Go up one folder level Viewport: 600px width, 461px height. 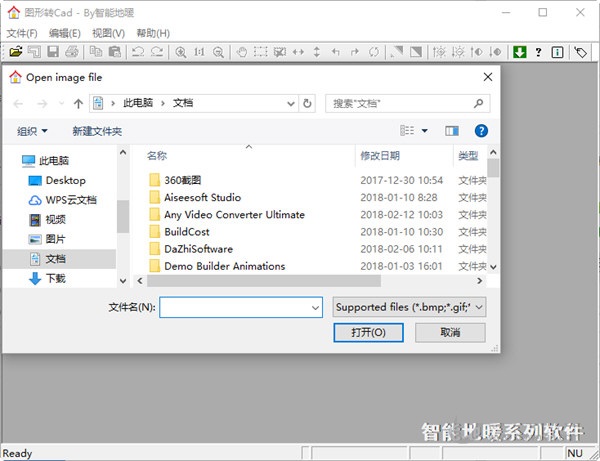point(78,103)
